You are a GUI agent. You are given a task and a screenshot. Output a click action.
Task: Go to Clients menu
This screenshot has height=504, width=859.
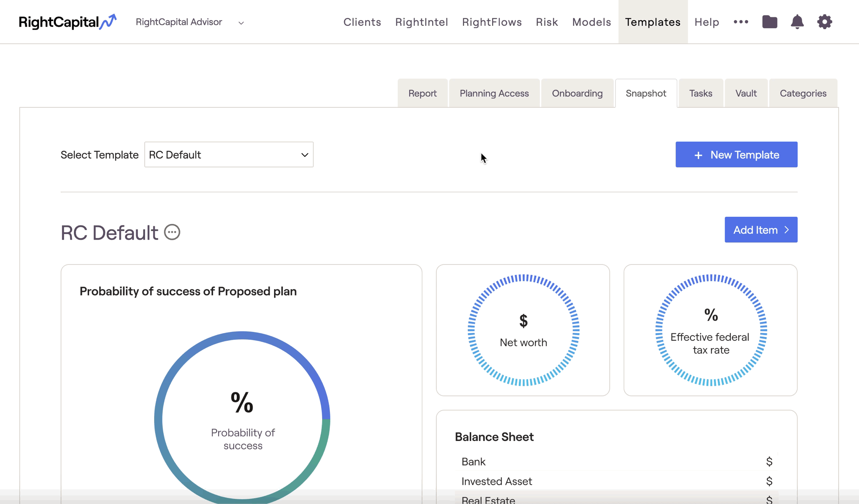362,22
